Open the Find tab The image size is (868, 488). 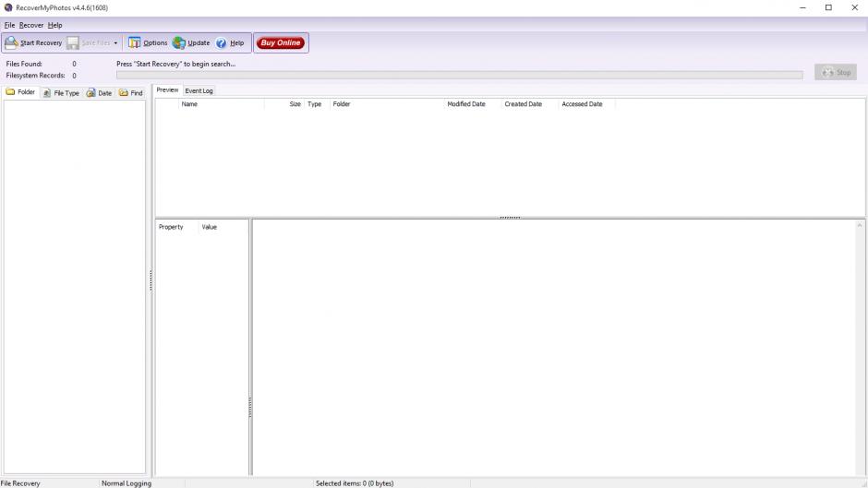click(130, 92)
